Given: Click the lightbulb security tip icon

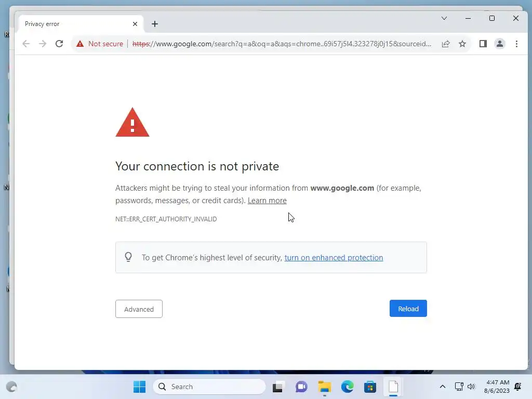Looking at the screenshot, I should click(x=128, y=257).
